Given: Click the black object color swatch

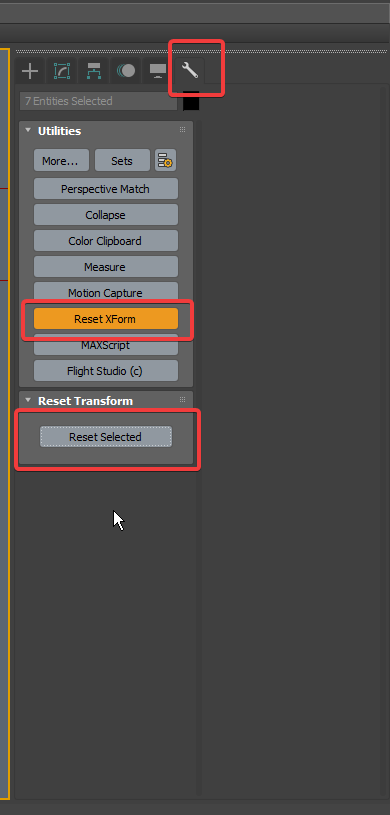Looking at the screenshot, I should coord(191,101).
